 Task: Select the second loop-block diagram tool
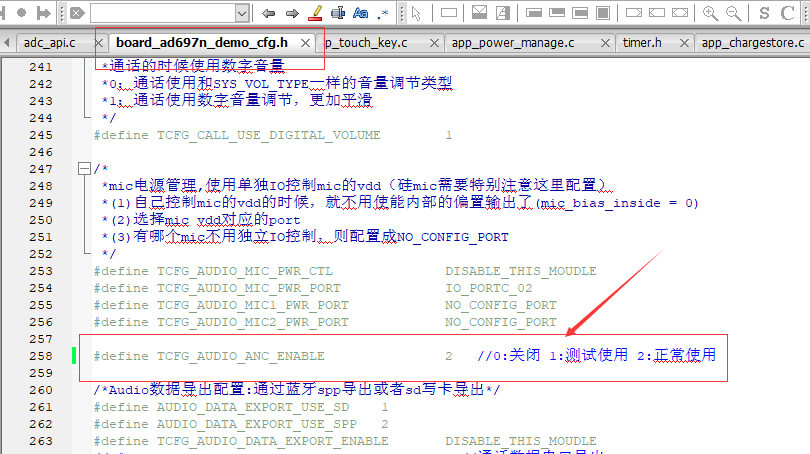tap(557, 13)
